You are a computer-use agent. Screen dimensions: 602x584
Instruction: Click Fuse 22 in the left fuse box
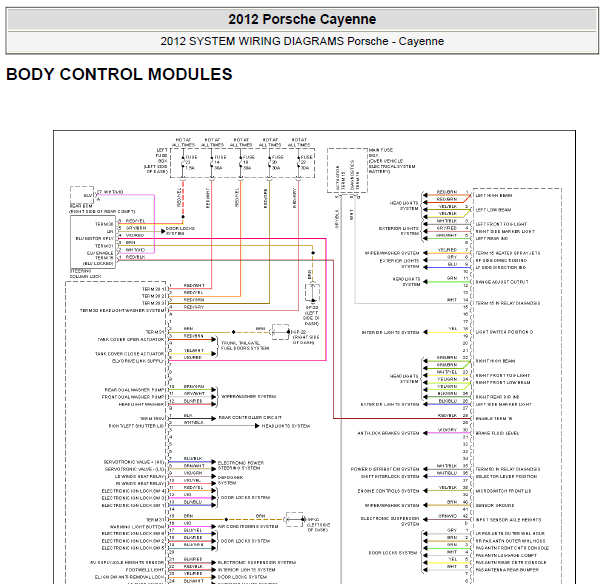[x=304, y=162]
